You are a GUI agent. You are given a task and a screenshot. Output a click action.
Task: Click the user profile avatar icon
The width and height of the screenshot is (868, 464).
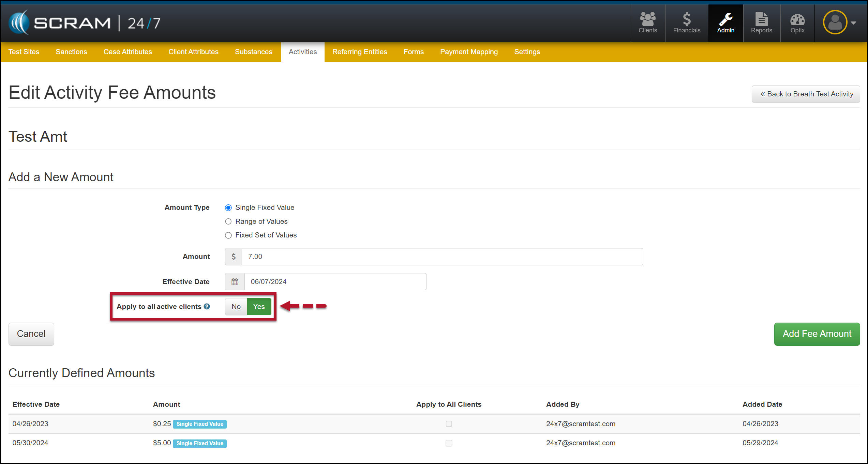[x=835, y=22]
